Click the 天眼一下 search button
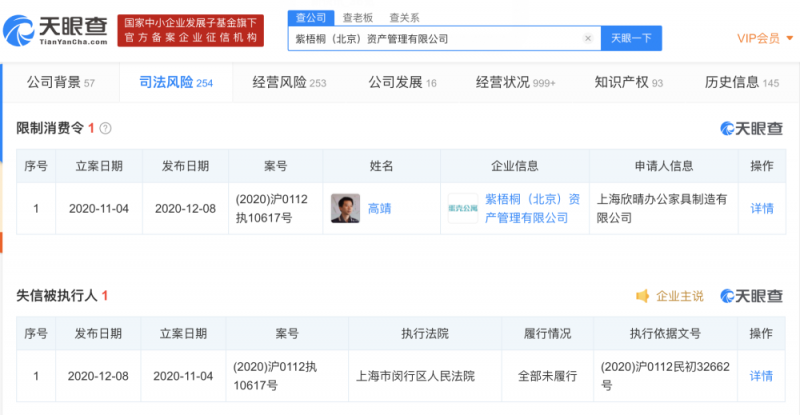Image resolution: width=800 pixels, height=415 pixels. pyautogui.click(x=631, y=38)
